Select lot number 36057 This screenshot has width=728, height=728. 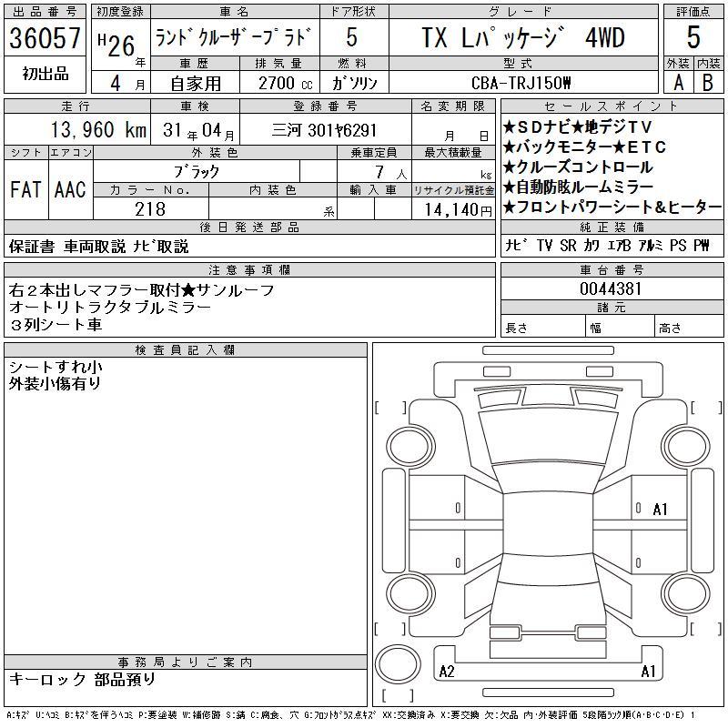[x=45, y=37]
